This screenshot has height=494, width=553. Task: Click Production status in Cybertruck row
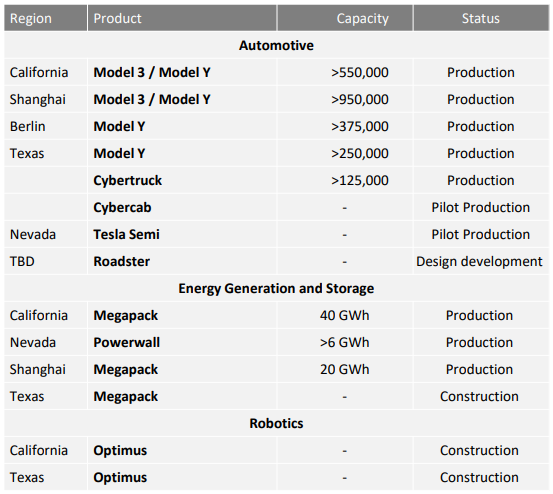[480, 181]
